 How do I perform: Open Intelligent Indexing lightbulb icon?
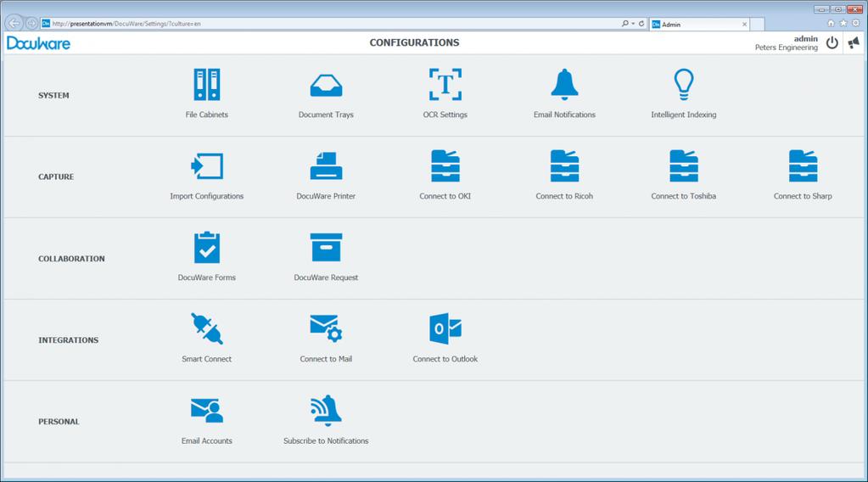coord(684,85)
